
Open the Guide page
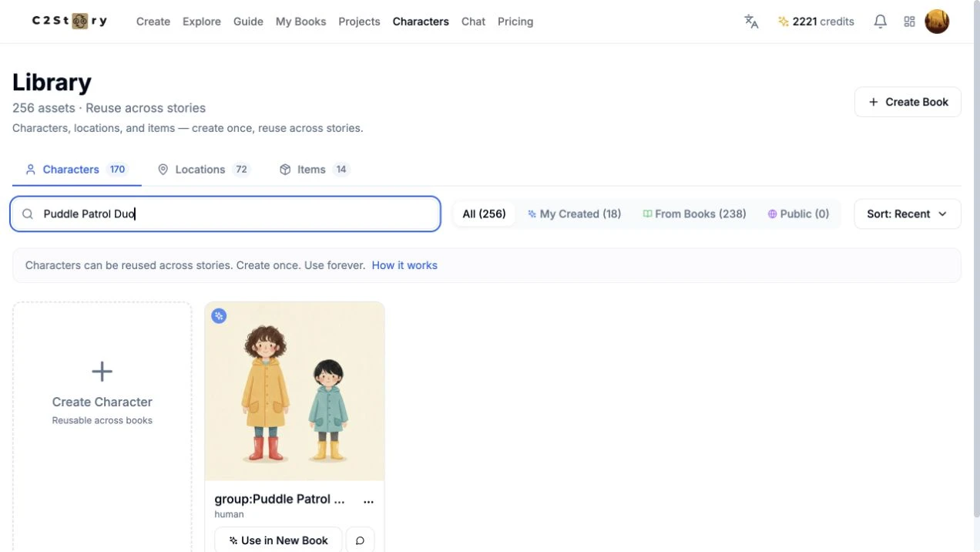pyautogui.click(x=248, y=22)
